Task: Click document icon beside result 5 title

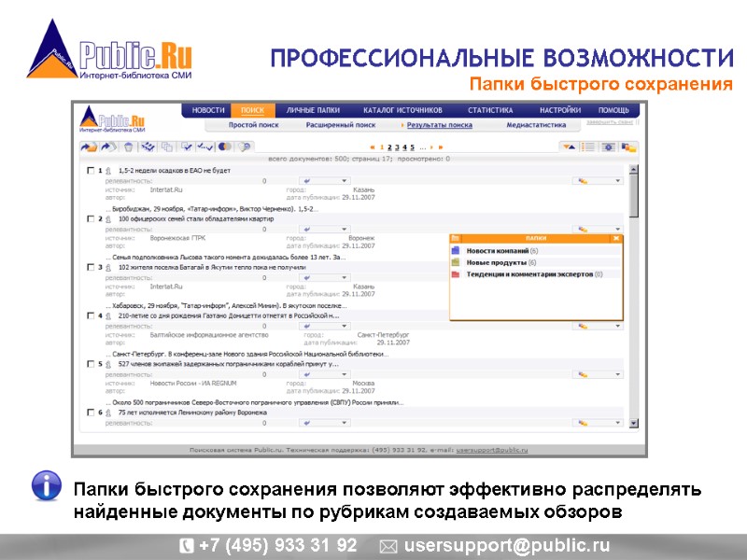Action: pyautogui.click(x=108, y=364)
